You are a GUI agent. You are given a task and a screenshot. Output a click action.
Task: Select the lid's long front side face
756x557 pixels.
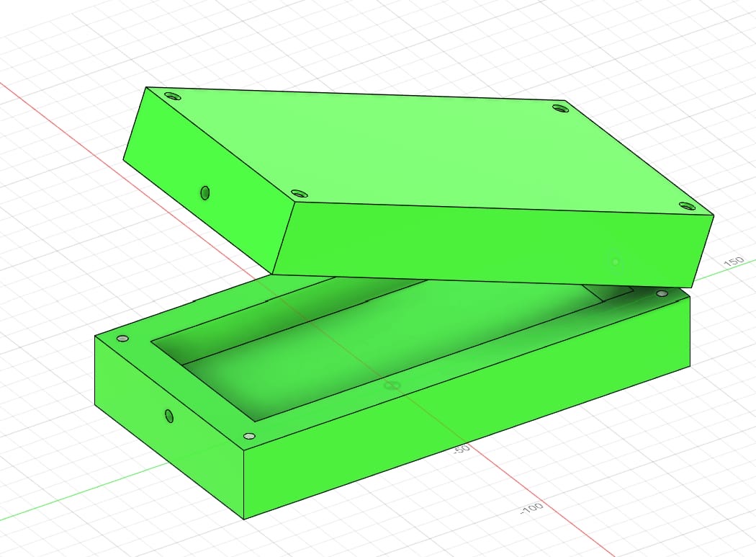[x=492, y=244]
